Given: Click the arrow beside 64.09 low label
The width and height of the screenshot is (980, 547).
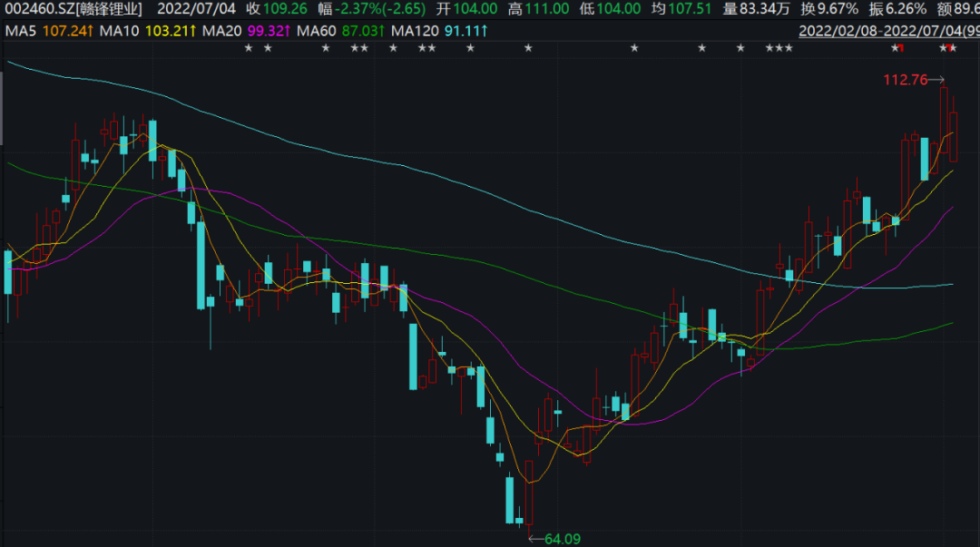Looking at the screenshot, I should pyautogui.click(x=534, y=539).
